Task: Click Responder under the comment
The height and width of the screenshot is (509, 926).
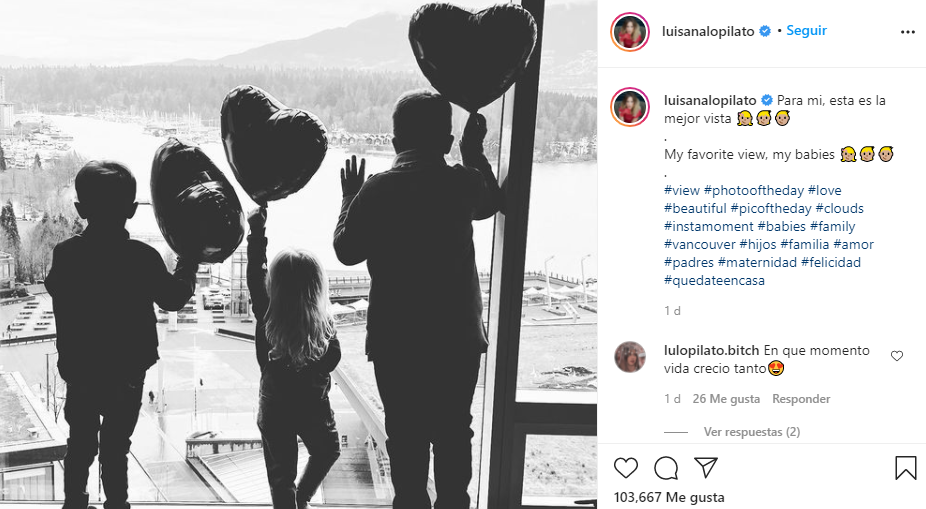Action: tap(801, 399)
